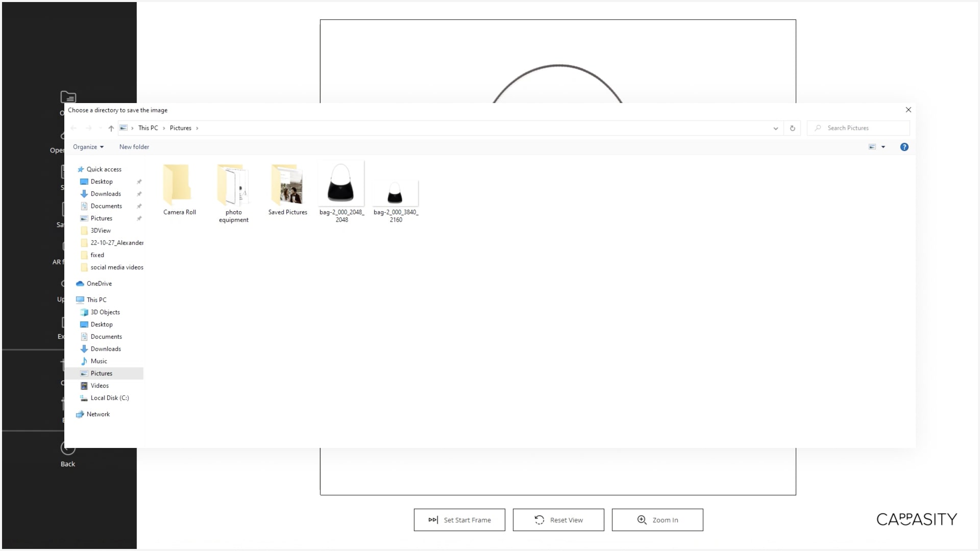Click the open folder icon in Cappasity sidebar
980x551 pixels.
[68, 97]
